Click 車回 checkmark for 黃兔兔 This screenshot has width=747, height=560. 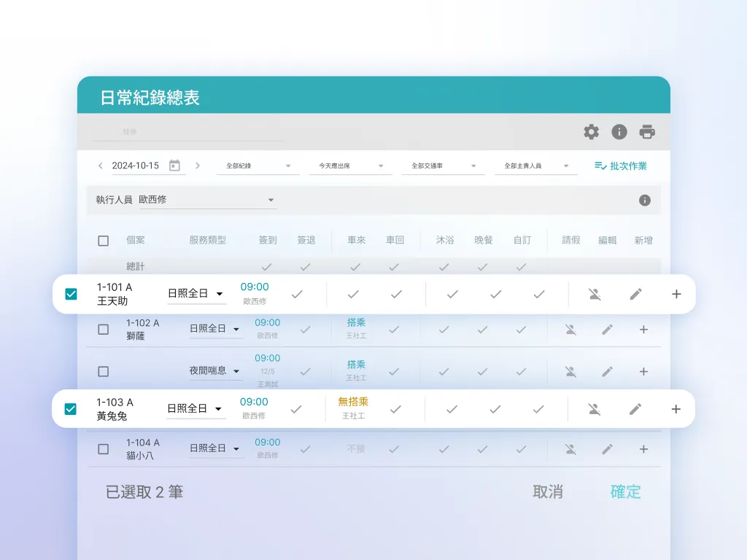(395, 409)
